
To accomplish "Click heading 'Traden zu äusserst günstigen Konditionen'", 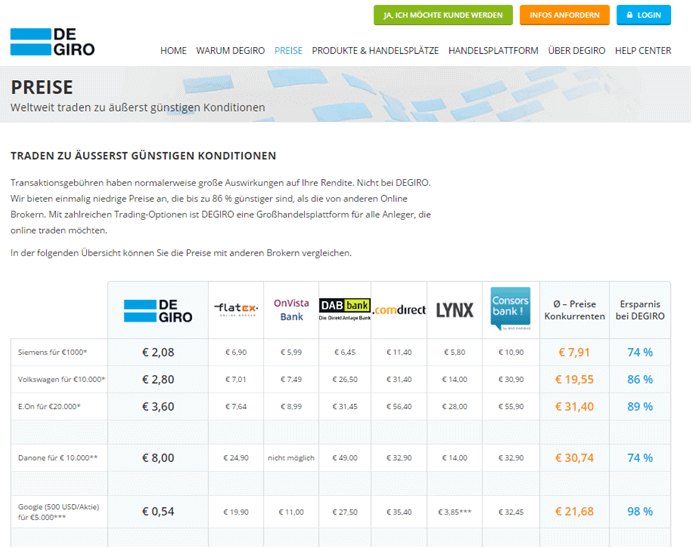I will point(143,156).
